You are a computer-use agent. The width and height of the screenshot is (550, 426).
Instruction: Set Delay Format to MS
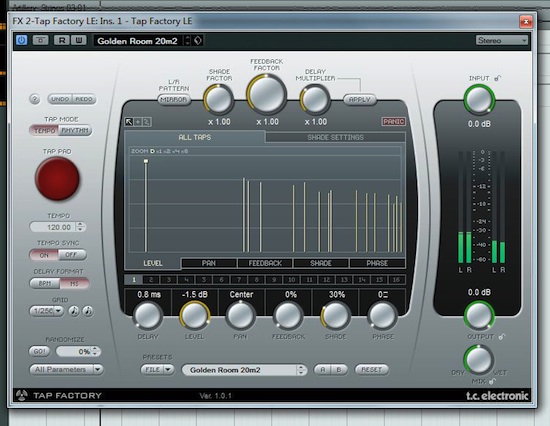74,283
